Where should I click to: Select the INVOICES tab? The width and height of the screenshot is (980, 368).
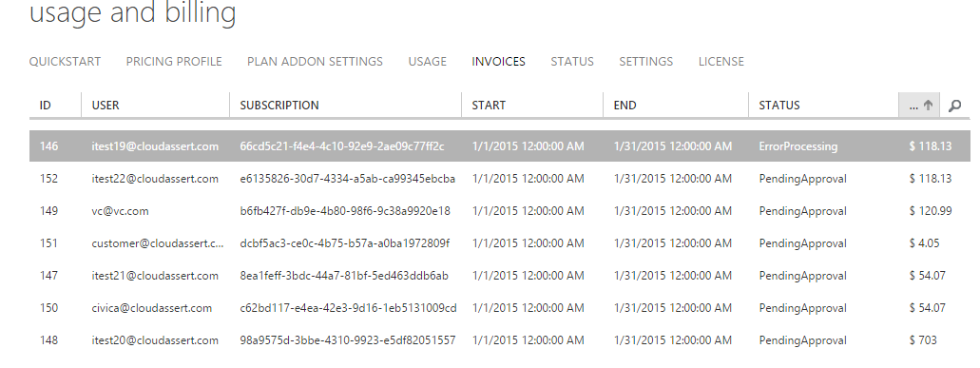point(498,61)
